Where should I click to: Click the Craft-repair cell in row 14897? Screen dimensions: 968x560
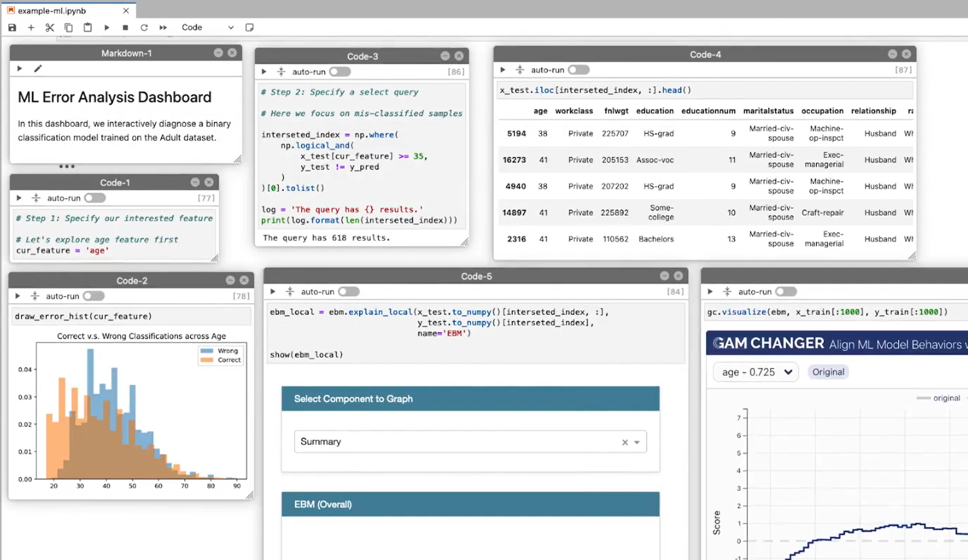(x=822, y=212)
